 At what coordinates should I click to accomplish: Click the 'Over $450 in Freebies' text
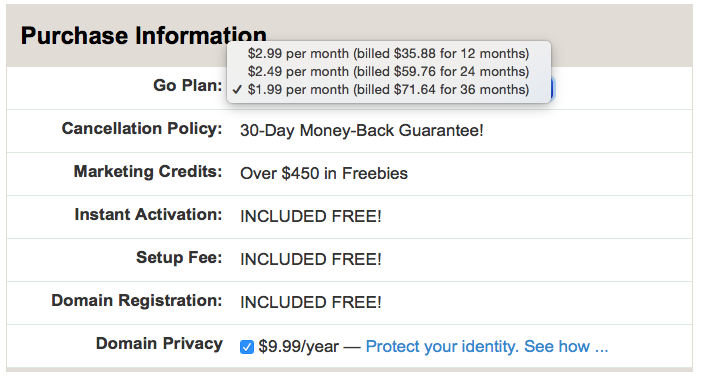tap(324, 173)
